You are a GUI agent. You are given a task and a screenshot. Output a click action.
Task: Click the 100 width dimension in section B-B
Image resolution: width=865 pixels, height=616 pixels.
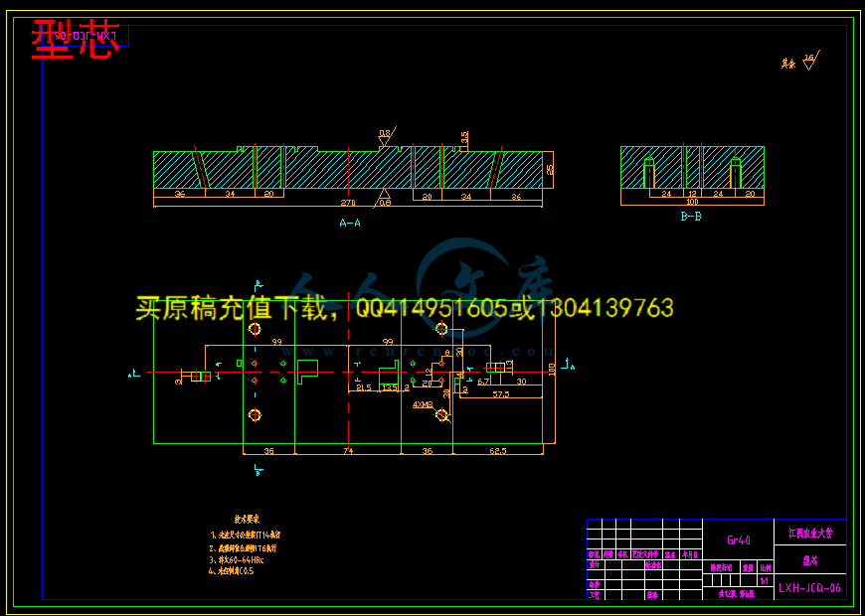coord(692,202)
